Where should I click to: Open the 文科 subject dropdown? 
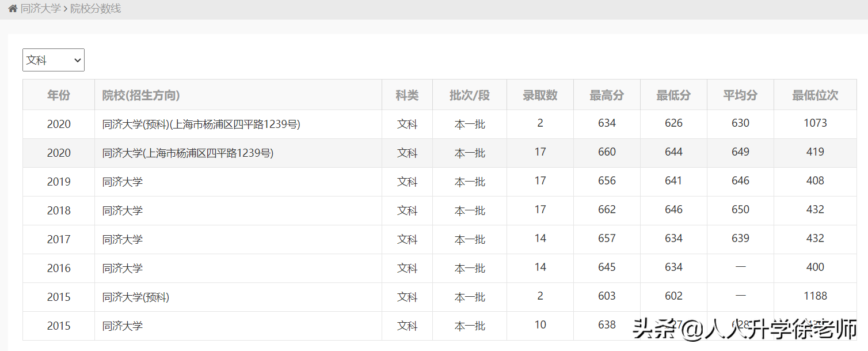pyautogui.click(x=54, y=60)
